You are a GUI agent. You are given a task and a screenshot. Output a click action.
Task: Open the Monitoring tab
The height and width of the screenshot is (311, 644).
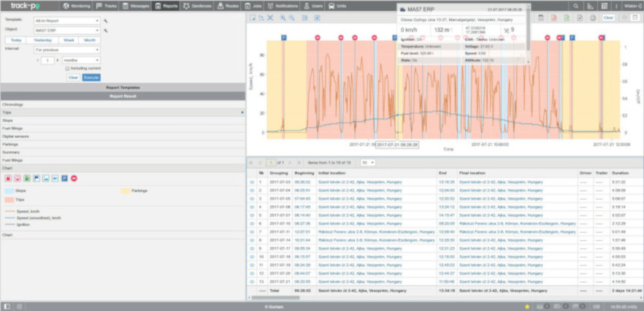point(76,5)
